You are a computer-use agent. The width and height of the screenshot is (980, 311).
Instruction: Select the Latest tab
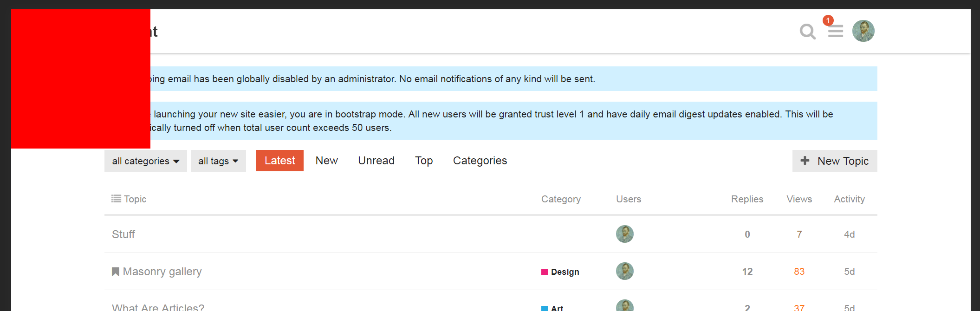[279, 161]
